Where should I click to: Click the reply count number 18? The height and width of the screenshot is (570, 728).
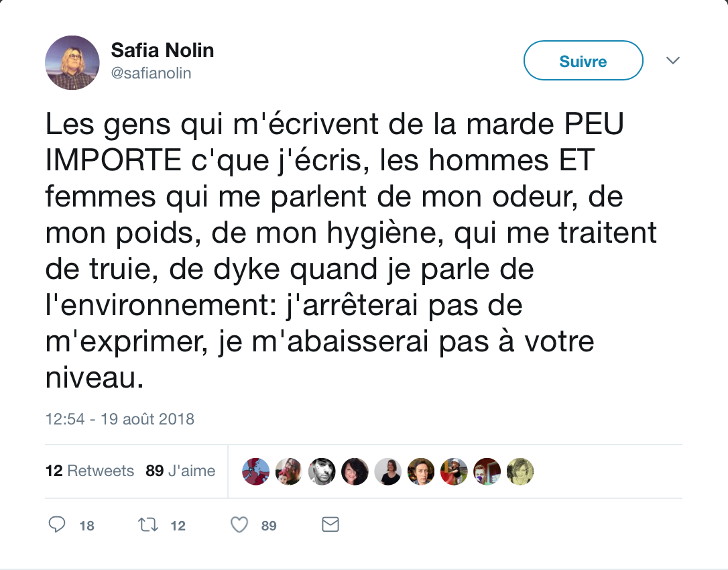point(87,526)
